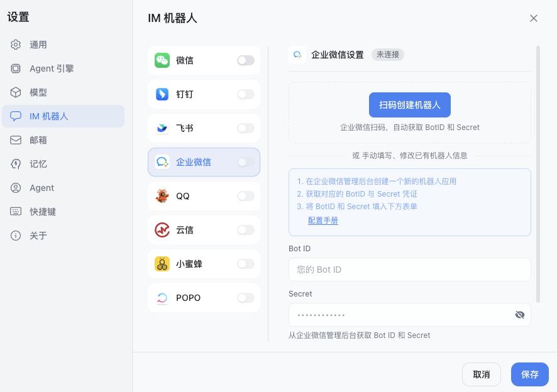Click the 企业微信 icon in settings header
The image size is (557, 392).
coord(297,55)
